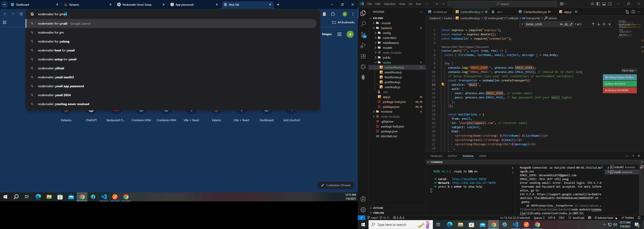Open Chrome three-dot menu
The height and width of the screenshot is (229, 644).
click(x=353, y=14)
